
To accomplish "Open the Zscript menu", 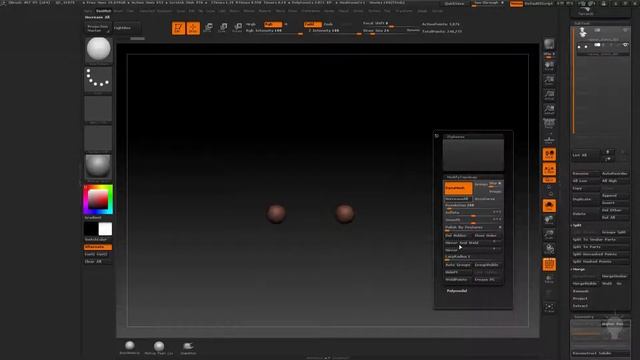I will (438, 11).
